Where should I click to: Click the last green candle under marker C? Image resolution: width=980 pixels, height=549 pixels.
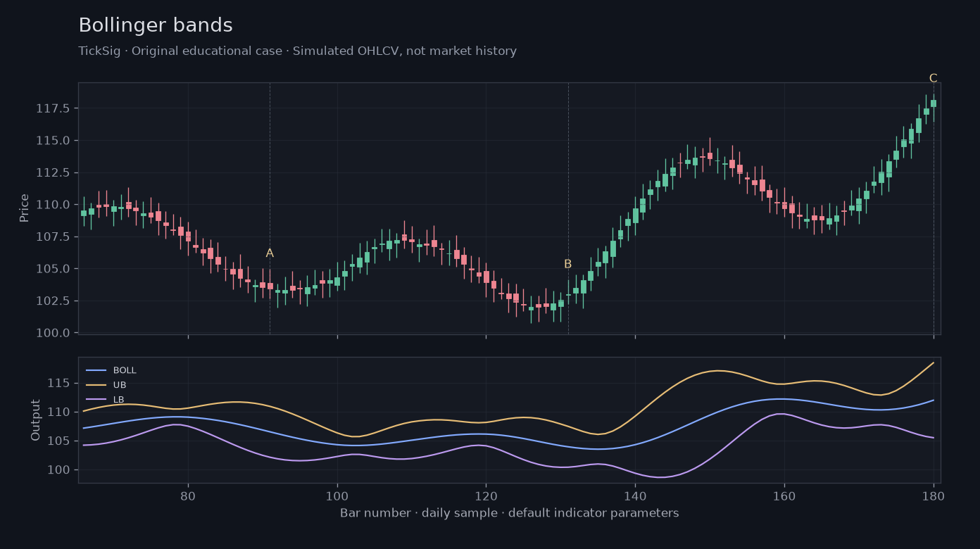point(934,103)
